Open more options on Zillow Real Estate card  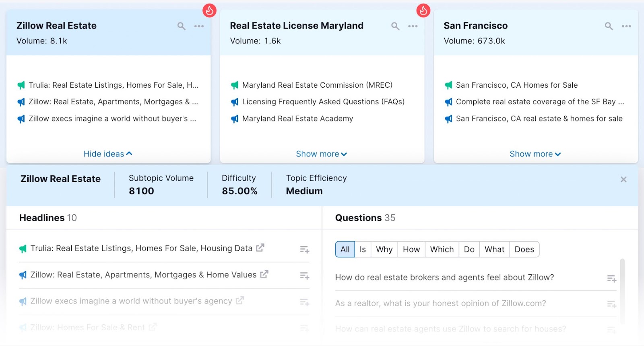pyautogui.click(x=199, y=26)
